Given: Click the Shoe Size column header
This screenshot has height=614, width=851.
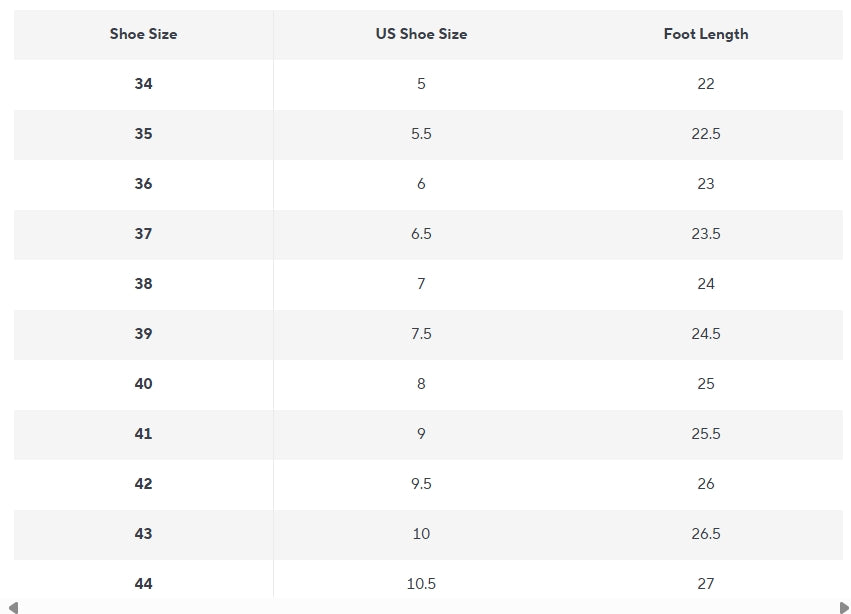Looking at the screenshot, I should pos(143,34).
